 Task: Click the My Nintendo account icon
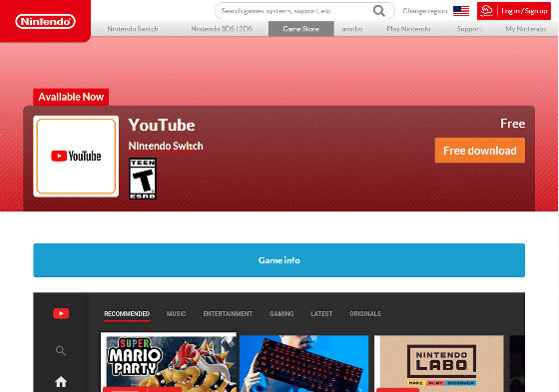point(487,11)
